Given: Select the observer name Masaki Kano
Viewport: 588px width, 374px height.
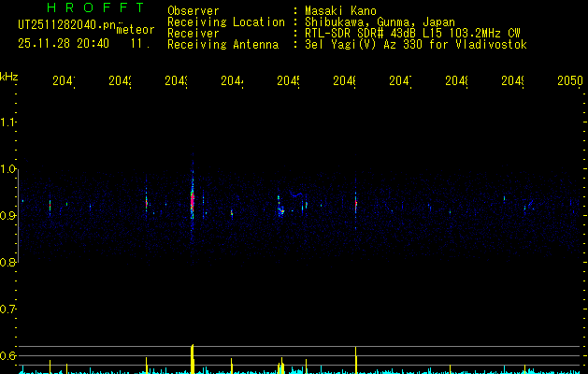Looking at the screenshot, I should pyautogui.click(x=340, y=11).
